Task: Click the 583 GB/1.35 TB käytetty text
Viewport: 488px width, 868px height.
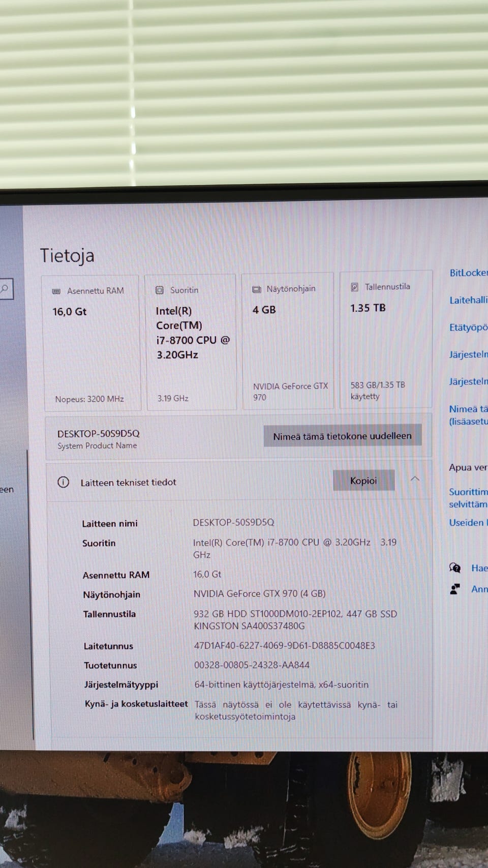Action: click(x=378, y=391)
